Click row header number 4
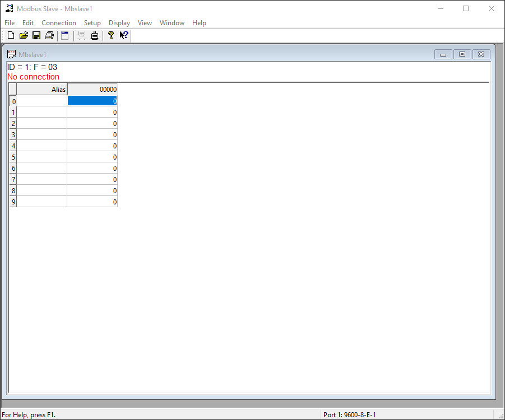Screen dimensions: 505x420 [x=13, y=146]
